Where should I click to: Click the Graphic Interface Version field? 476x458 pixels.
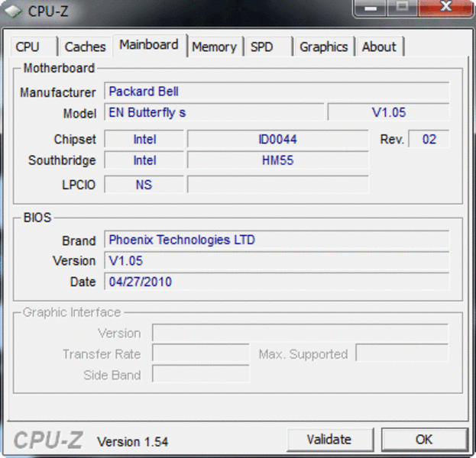[300, 333]
